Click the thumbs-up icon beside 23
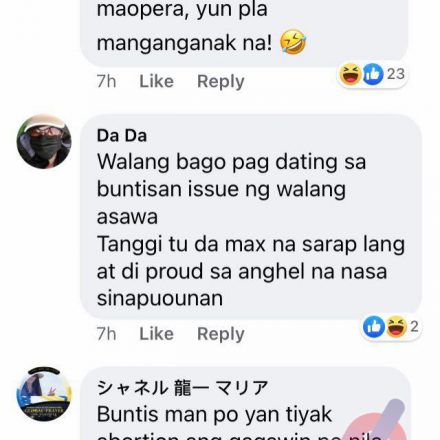 (373, 74)
